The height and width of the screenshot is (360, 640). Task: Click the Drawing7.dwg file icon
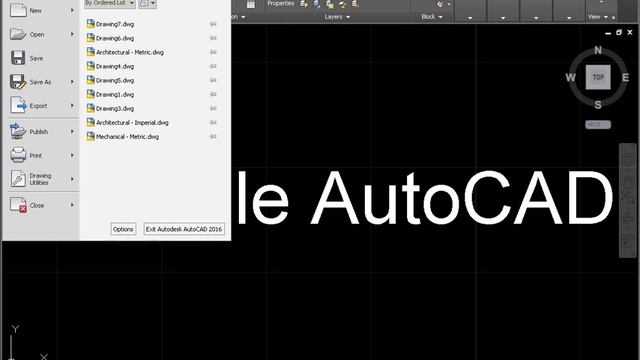[x=91, y=24]
